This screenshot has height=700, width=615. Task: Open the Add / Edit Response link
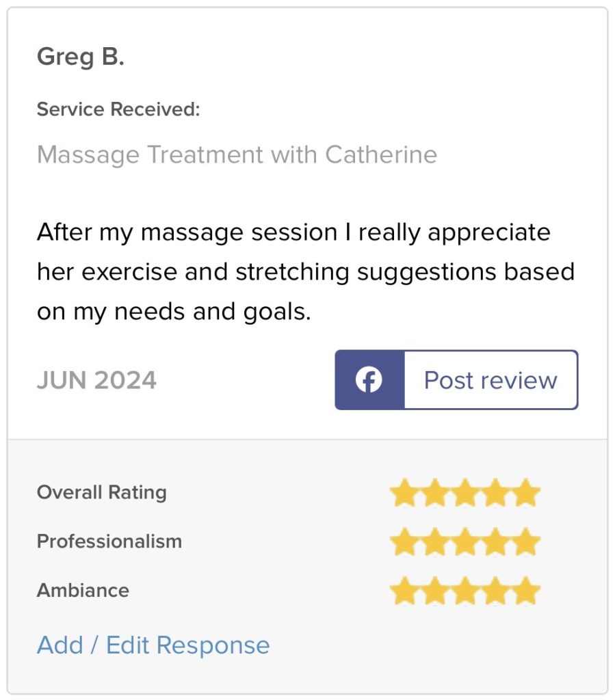point(153,645)
